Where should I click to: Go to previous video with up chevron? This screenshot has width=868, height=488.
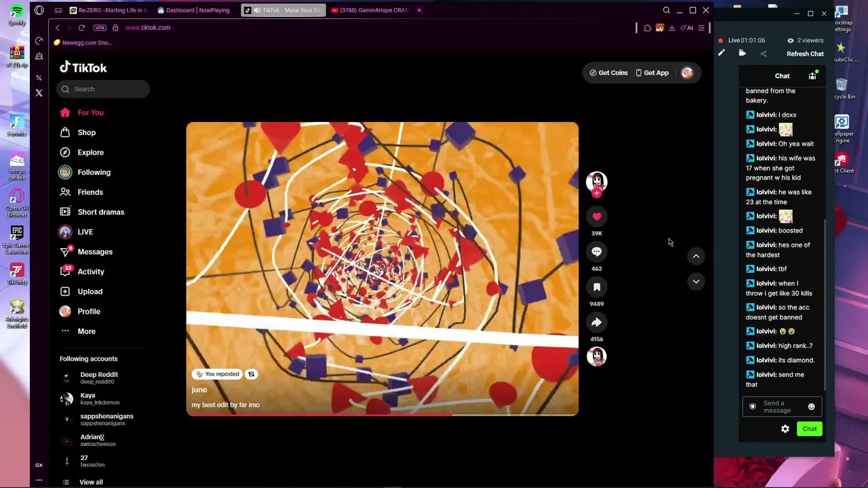point(696,256)
